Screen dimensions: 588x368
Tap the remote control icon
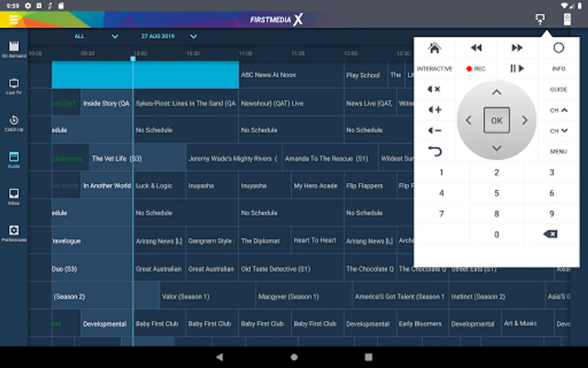tap(567, 19)
